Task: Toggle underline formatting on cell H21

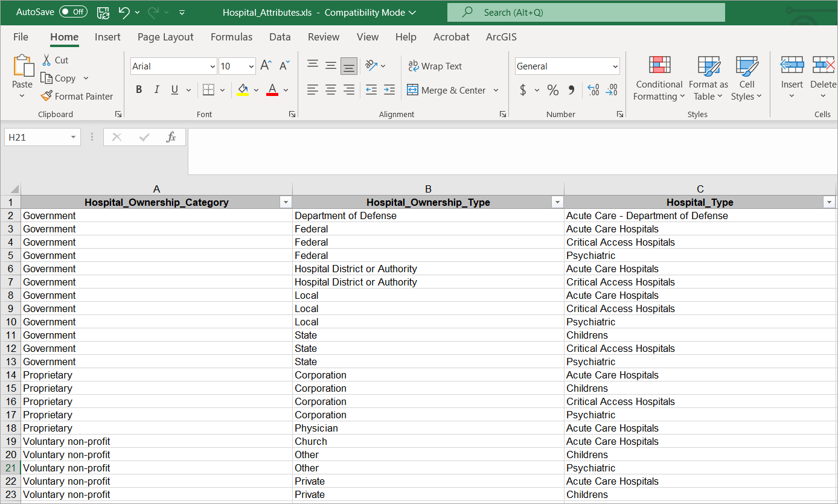Action: pyautogui.click(x=173, y=89)
